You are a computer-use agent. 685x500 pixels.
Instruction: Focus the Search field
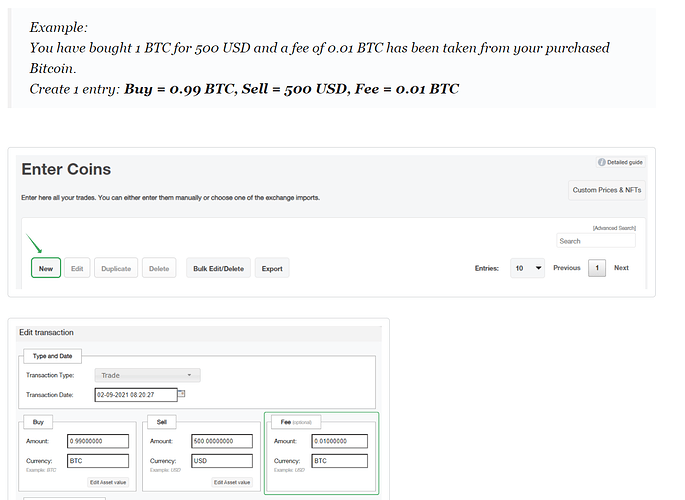pos(596,241)
